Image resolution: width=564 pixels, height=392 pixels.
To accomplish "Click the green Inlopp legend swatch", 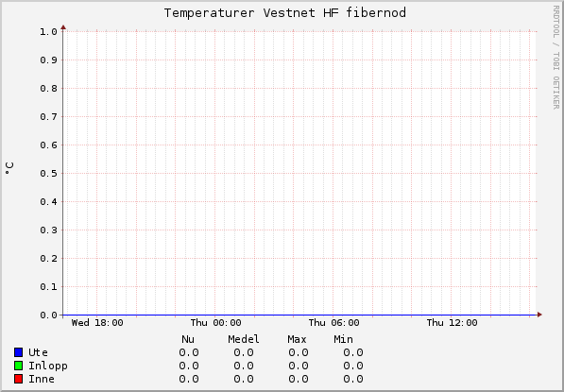I will pyautogui.click(x=18, y=366).
